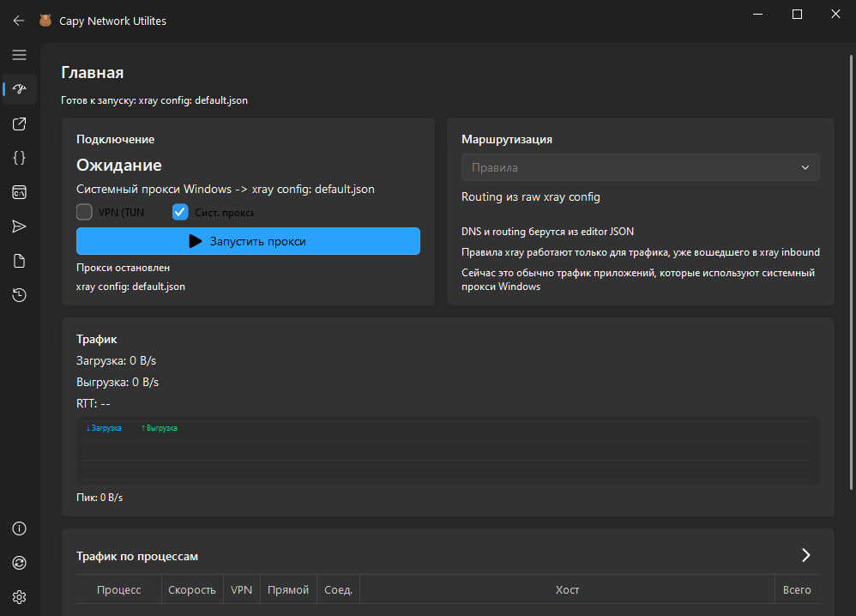Open the settings gear sidebar icon

pos(19,597)
